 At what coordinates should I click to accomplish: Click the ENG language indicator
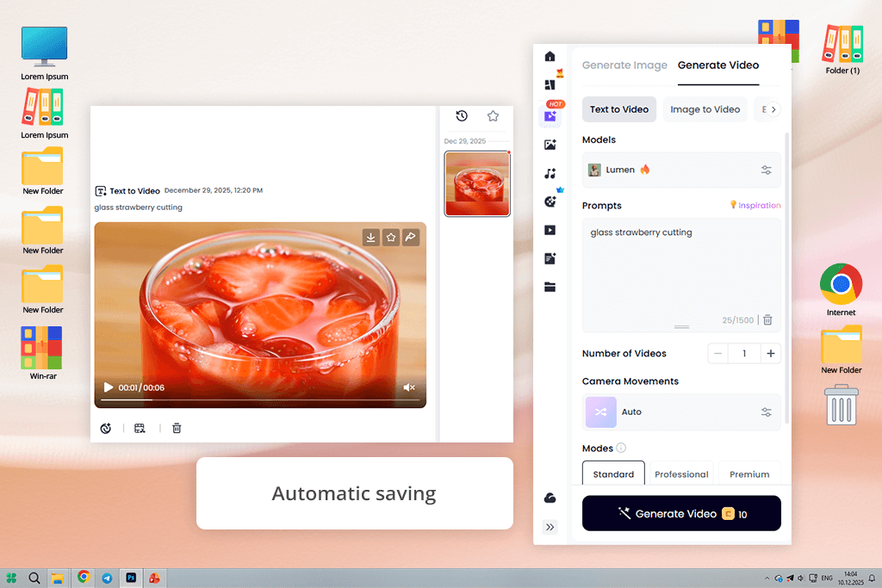tap(827, 578)
